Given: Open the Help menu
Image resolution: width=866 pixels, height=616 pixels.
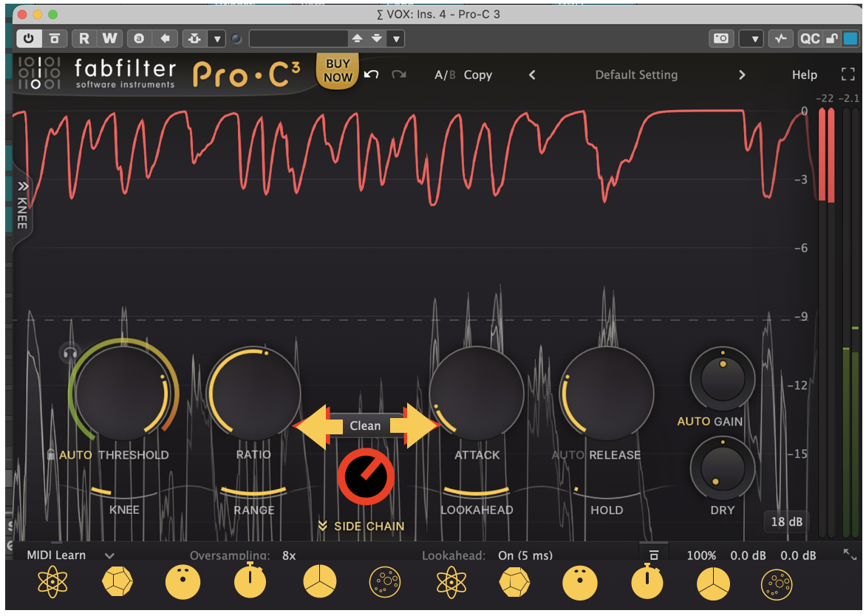Looking at the screenshot, I should 804,75.
